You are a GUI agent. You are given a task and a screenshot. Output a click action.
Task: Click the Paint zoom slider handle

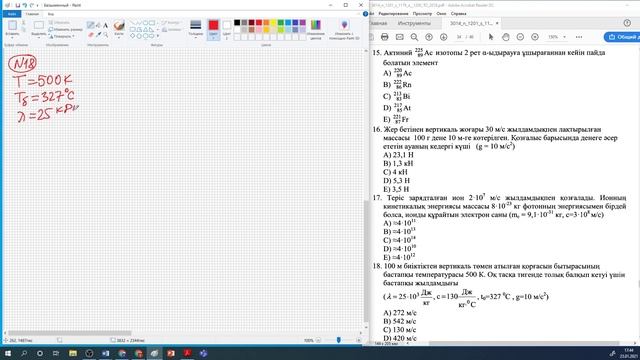pos(338,340)
